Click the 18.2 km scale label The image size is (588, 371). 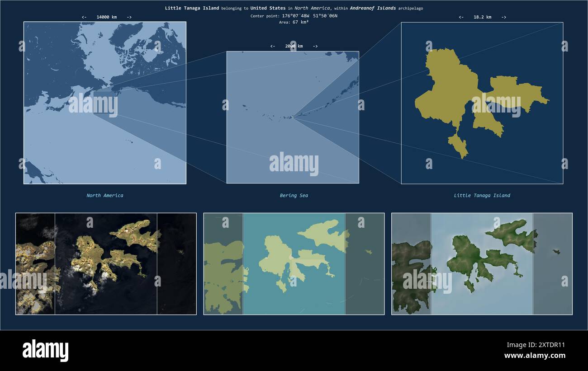click(482, 17)
